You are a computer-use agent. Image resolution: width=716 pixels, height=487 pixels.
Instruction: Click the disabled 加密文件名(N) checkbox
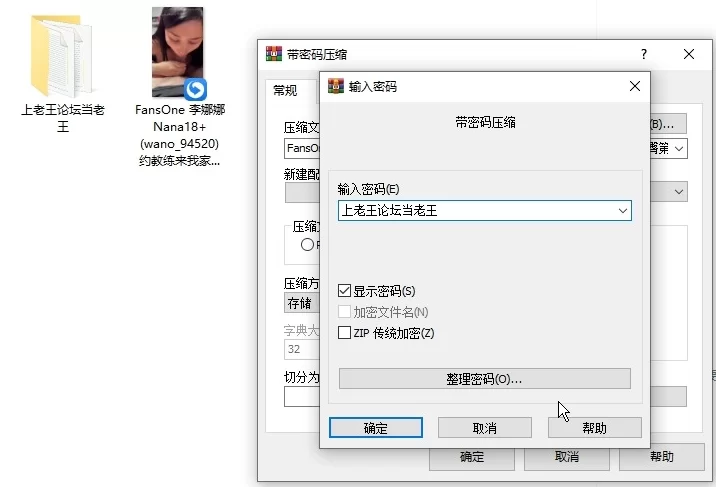coord(344,312)
